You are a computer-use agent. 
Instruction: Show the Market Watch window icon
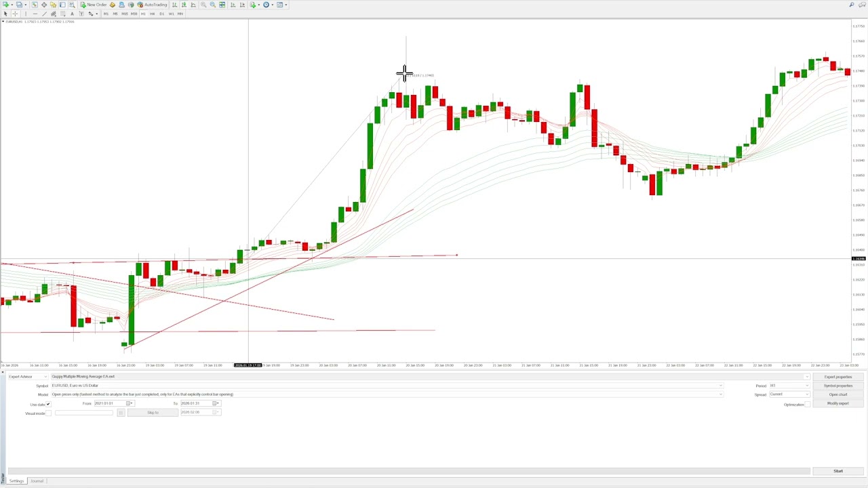(35, 5)
